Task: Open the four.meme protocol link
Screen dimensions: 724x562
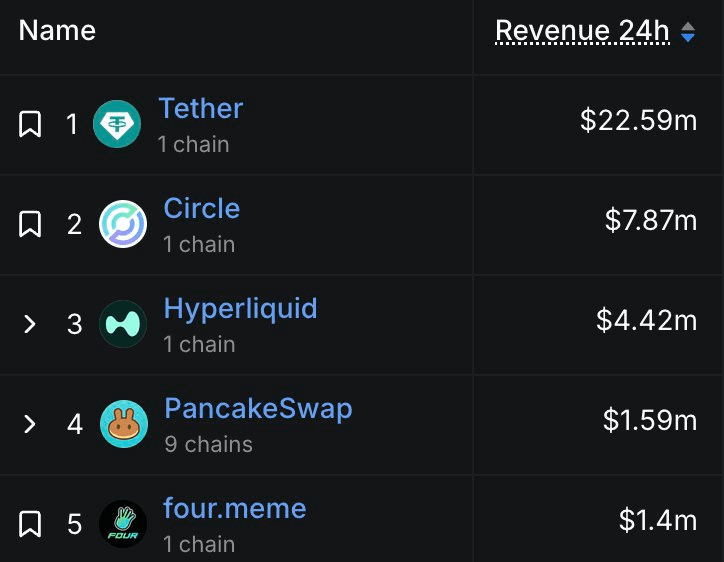Action: tap(234, 508)
